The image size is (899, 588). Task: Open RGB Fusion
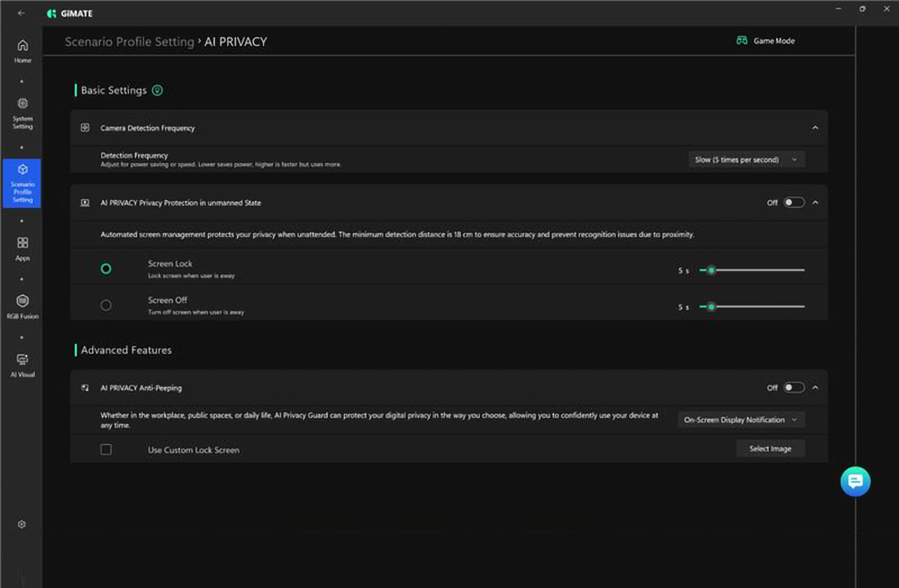click(x=22, y=306)
